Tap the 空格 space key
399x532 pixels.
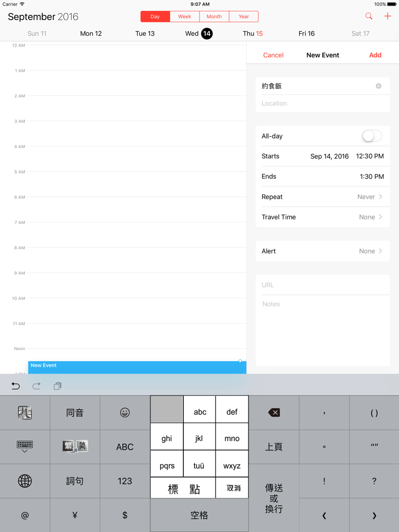click(199, 515)
